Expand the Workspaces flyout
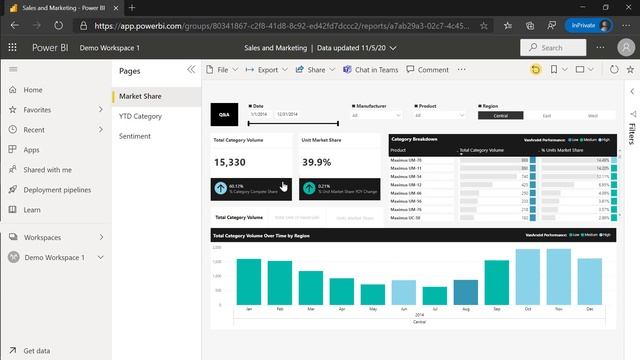Image resolution: width=640 pixels, height=360 pixels. pyautogui.click(x=101, y=237)
